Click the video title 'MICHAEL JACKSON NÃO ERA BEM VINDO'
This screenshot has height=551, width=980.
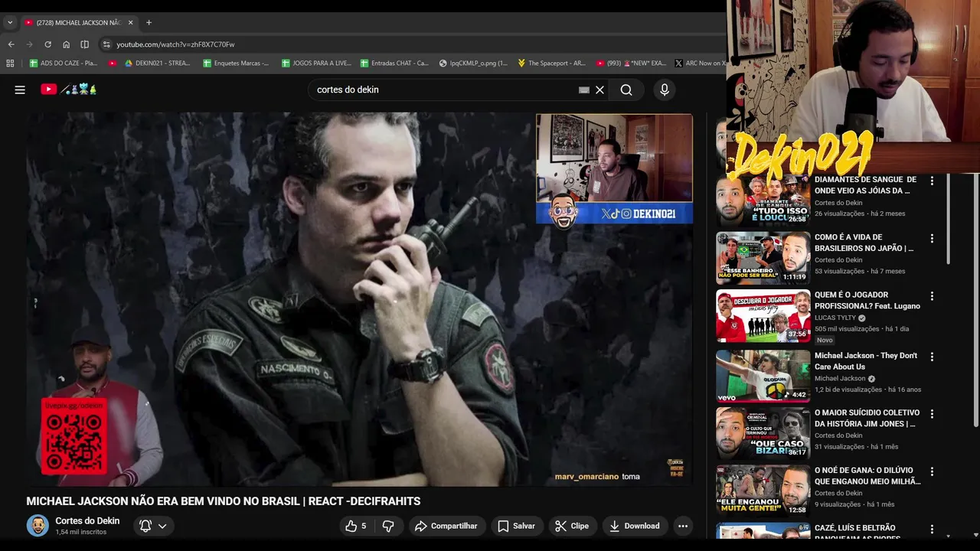tap(224, 501)
